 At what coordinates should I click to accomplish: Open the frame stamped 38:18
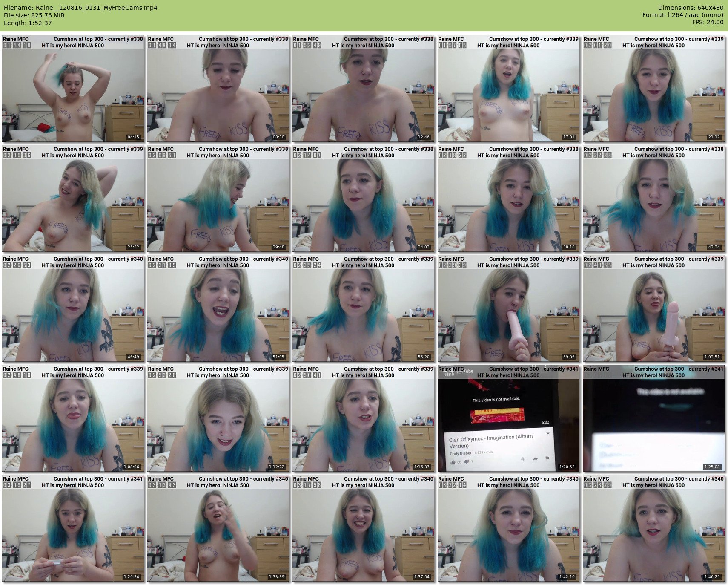tap(509, 199)
